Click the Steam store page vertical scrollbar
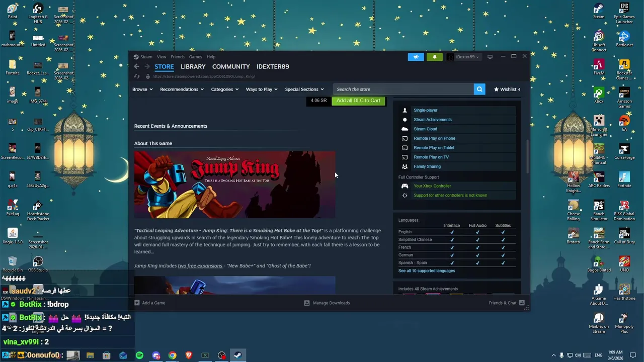 pyautogui.click(x=527, y=156)
